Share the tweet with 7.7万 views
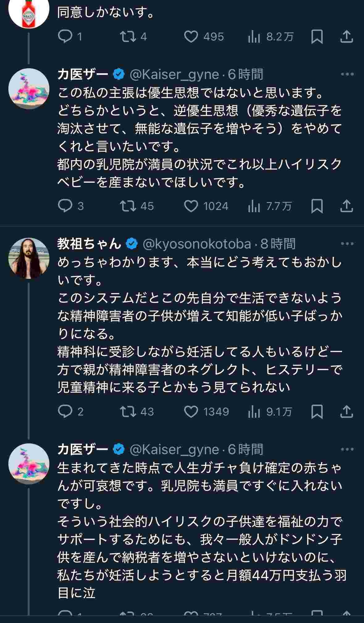 [346, 206]
